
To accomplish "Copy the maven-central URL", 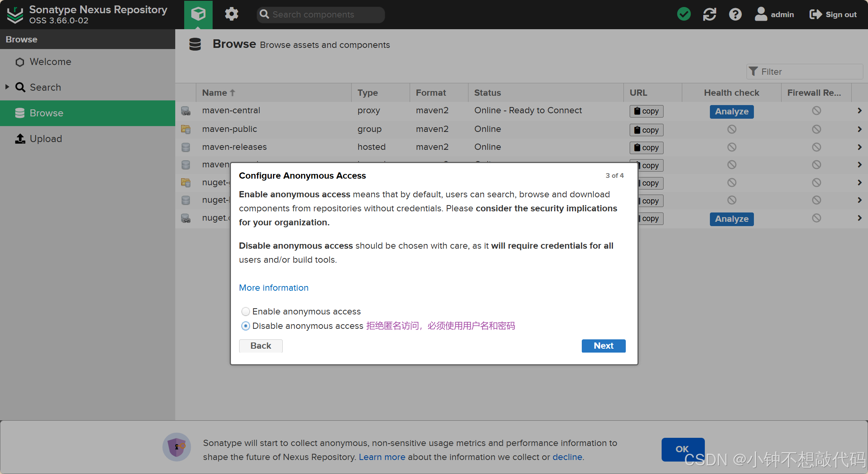I will coord(646,111).
